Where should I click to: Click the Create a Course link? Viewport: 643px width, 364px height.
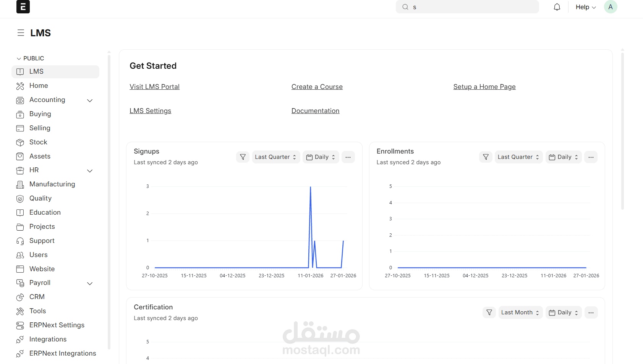coord(317,86)
